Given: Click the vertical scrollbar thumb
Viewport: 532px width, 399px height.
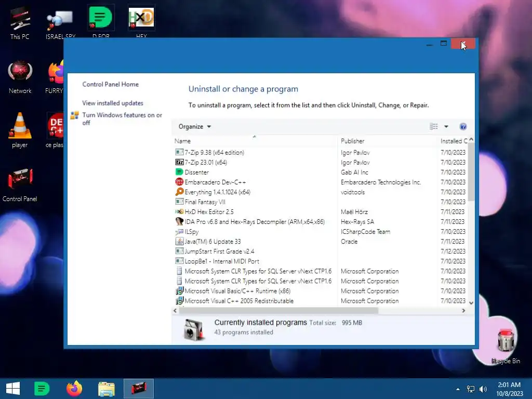Looking at the screenshot, I should click(x=471, y=172).
